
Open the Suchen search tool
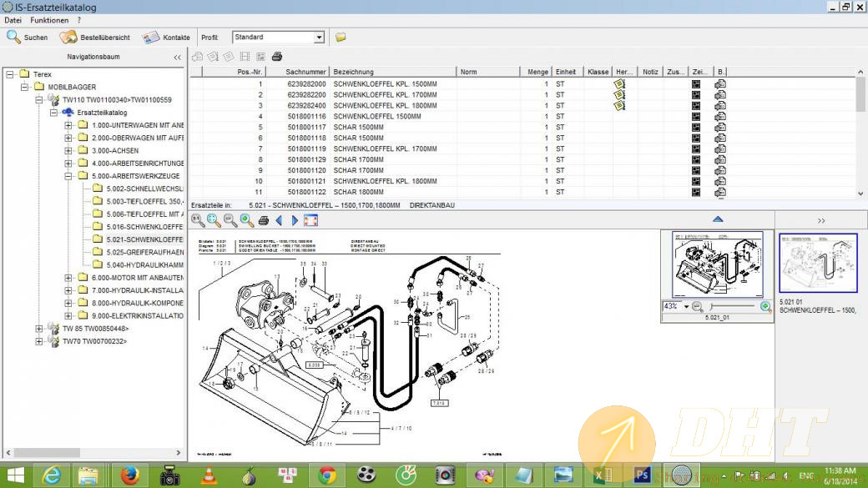click(x=27, y=37)
